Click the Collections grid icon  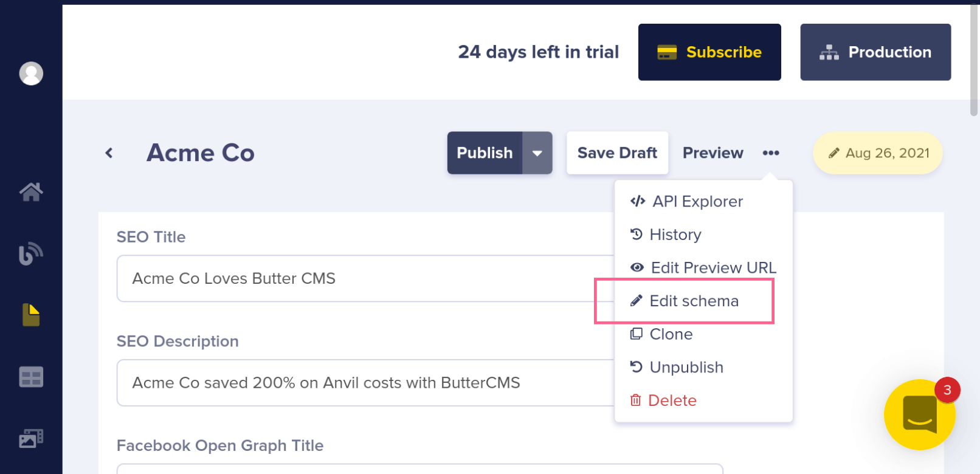click(31, 376)
